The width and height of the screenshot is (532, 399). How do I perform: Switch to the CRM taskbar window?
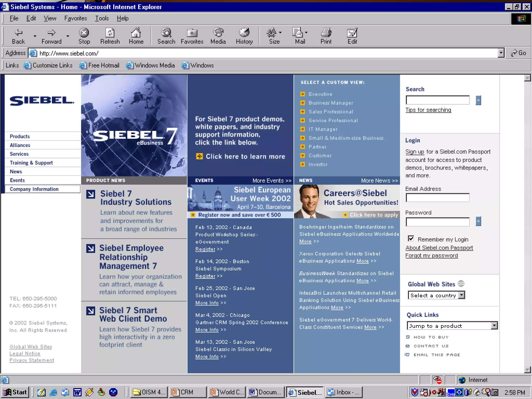point(188,392)
